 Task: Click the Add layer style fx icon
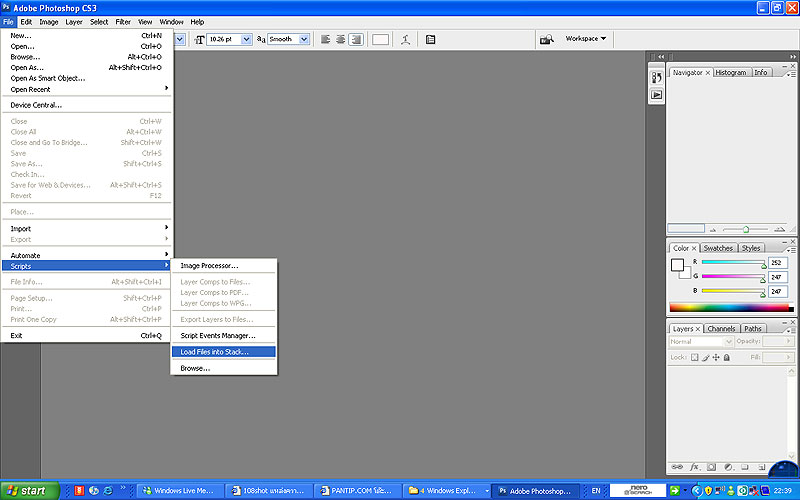click(694, 467)
